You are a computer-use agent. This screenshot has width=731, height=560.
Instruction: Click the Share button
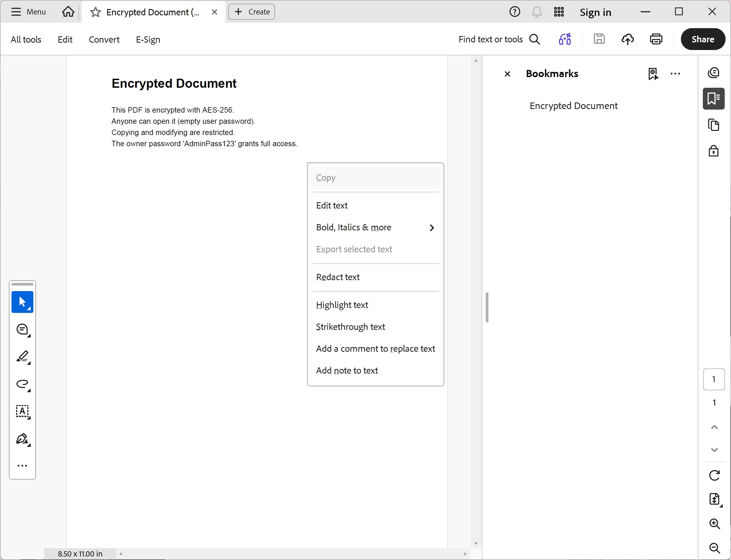(x=703, y=39)
